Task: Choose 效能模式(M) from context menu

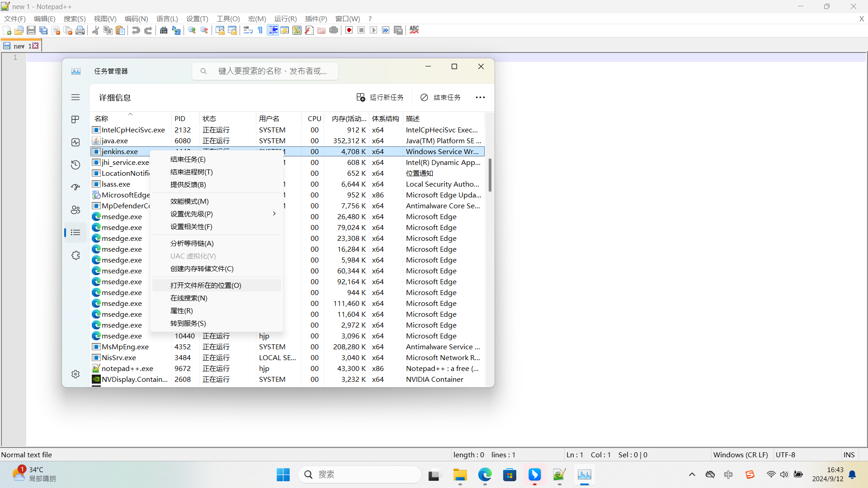Action: tap(217, 202)
